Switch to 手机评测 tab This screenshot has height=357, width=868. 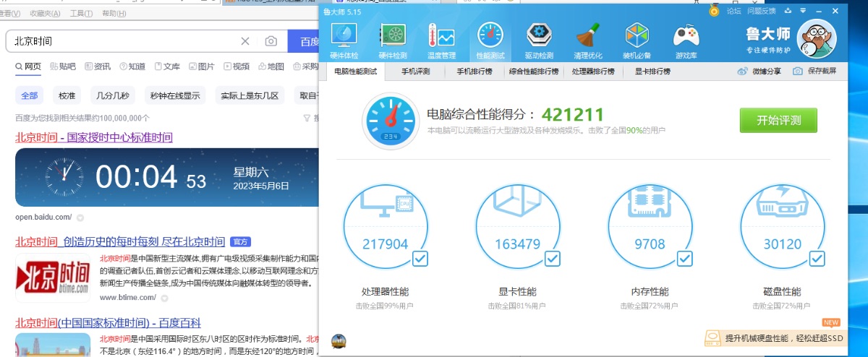[415, 72]
